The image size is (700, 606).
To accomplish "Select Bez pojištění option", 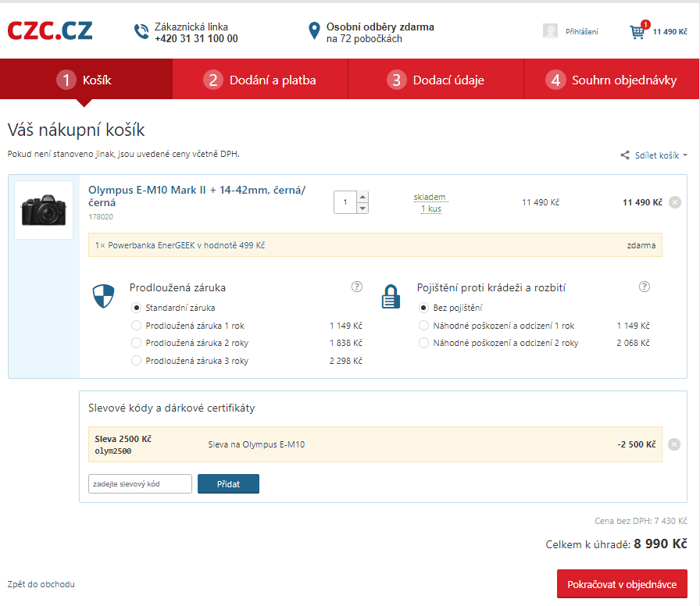I will 423,308.
